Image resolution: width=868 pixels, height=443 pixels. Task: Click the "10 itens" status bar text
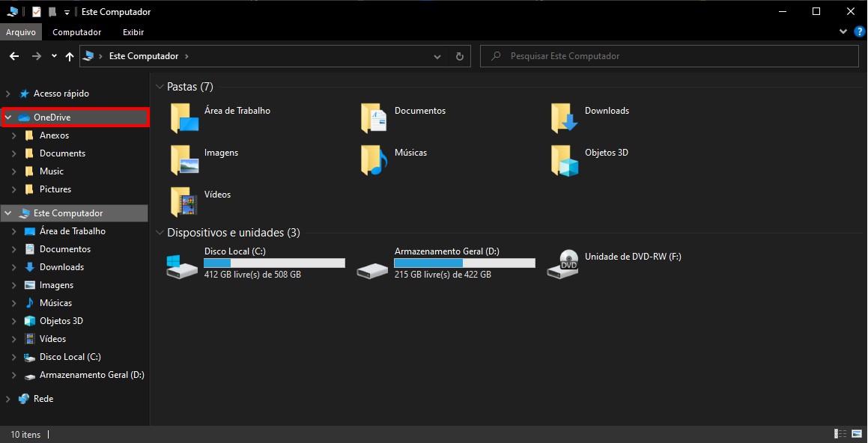pyautogui.click(x=25, y=435)
